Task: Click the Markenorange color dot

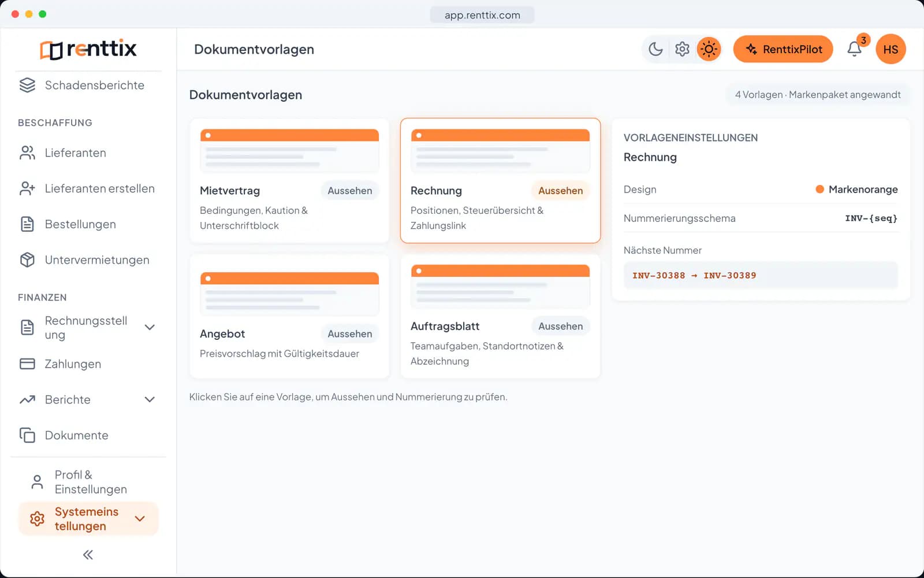Action: point(819,189)
